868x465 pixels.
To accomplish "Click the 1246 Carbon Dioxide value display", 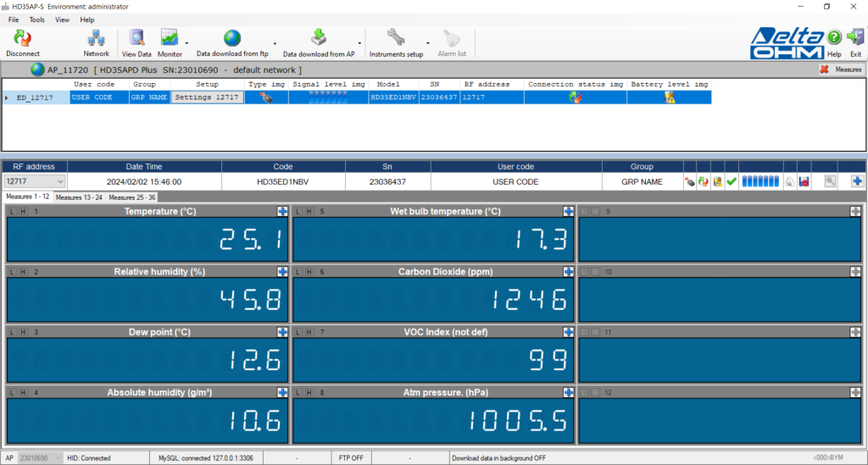I will point(433,299).
